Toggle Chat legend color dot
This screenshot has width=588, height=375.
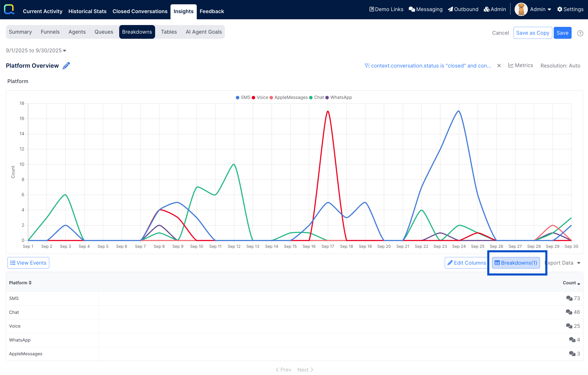(x=311, y=98)
